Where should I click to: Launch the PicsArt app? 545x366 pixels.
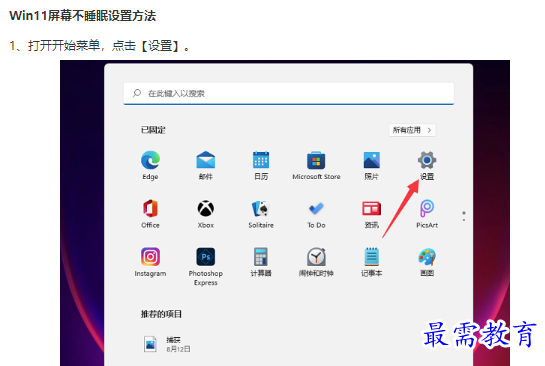(x=427, y=213)
